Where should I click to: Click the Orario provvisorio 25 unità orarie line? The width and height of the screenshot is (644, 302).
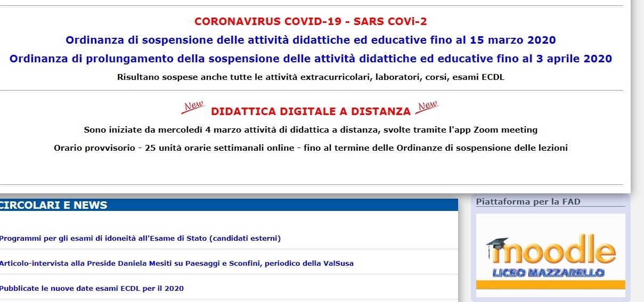(311, 148)
